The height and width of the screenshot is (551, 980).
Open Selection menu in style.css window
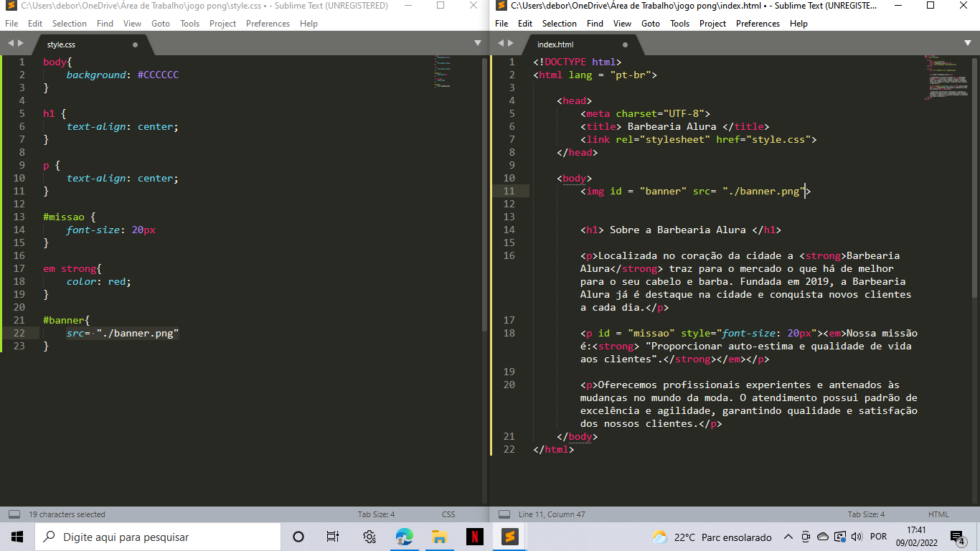(70, 23)
